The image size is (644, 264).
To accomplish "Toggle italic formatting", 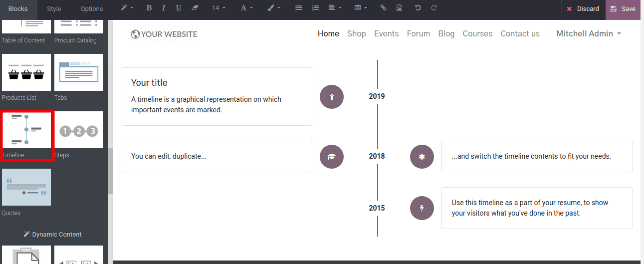I will coord(164,8).
